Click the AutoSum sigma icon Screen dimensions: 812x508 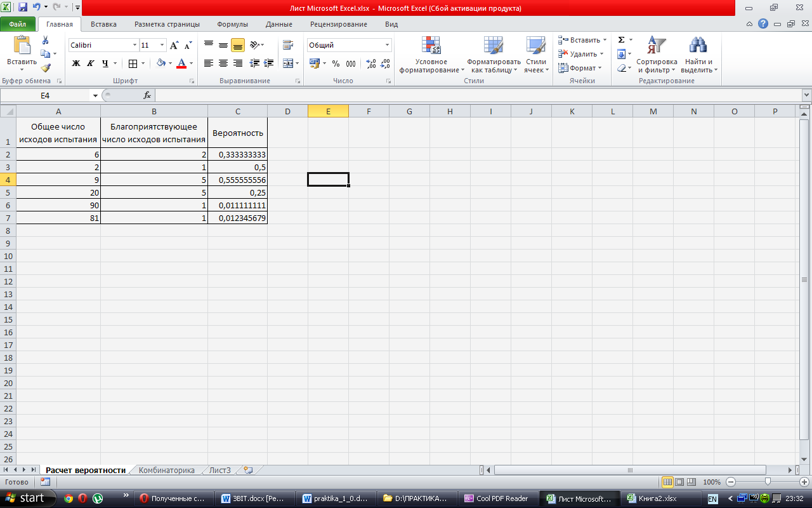622,40
